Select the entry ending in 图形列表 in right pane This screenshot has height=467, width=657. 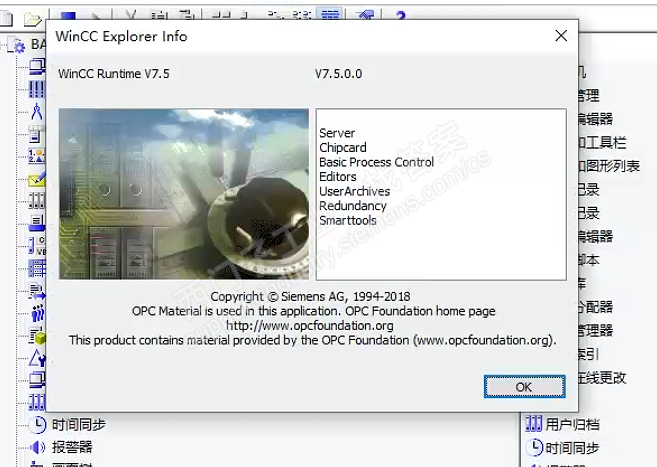click(609, 166)
